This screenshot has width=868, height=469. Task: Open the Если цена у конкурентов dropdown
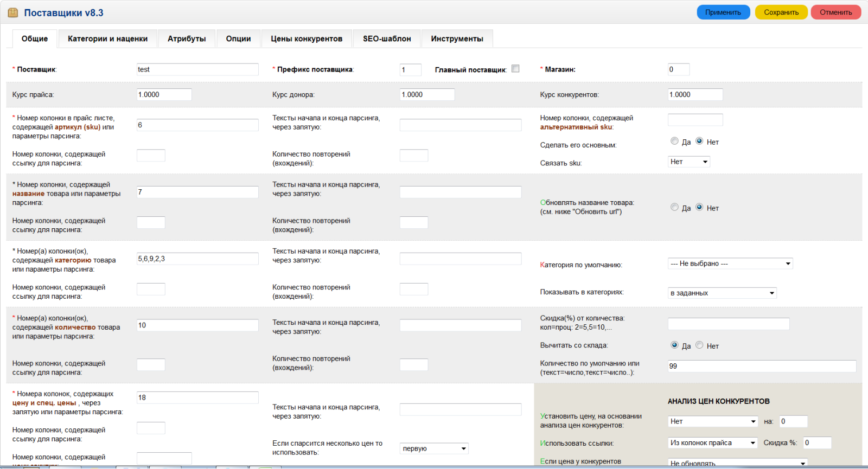(738, 463)
